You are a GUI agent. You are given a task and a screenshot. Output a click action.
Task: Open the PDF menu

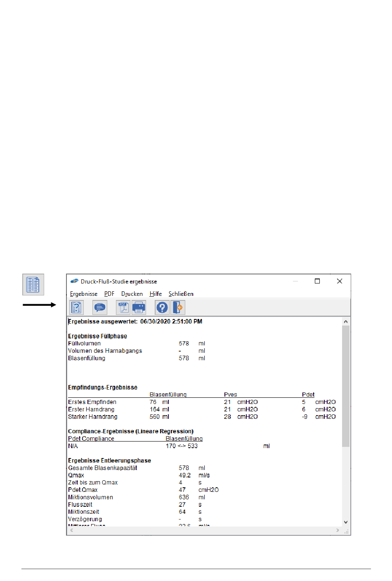coord(109,294)
